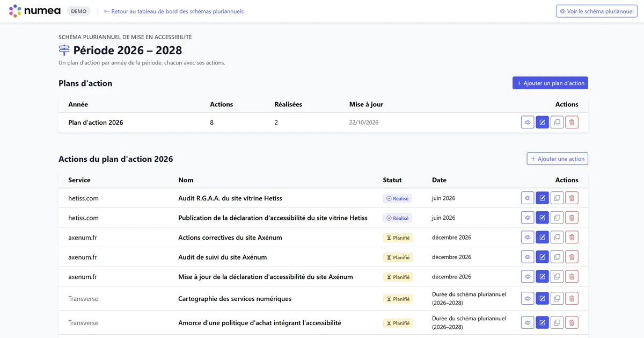Duplicate the Plan d'action 2026 row

557,123
